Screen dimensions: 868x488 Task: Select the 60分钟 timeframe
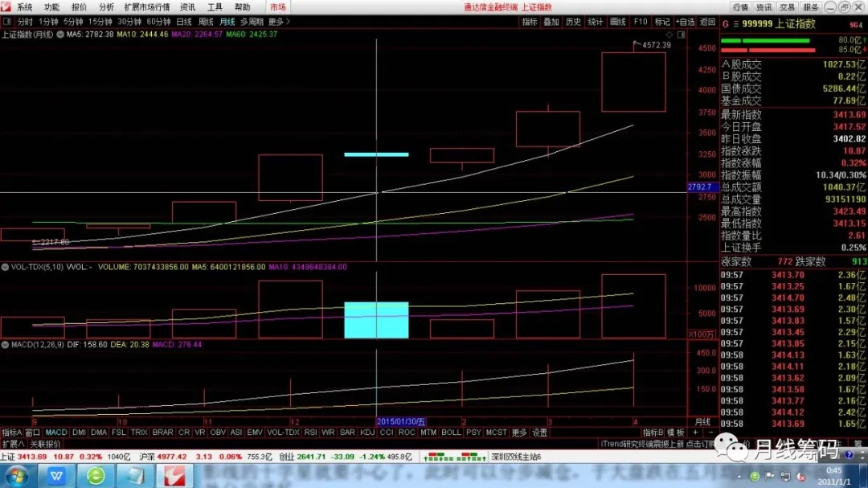[158, 22]
